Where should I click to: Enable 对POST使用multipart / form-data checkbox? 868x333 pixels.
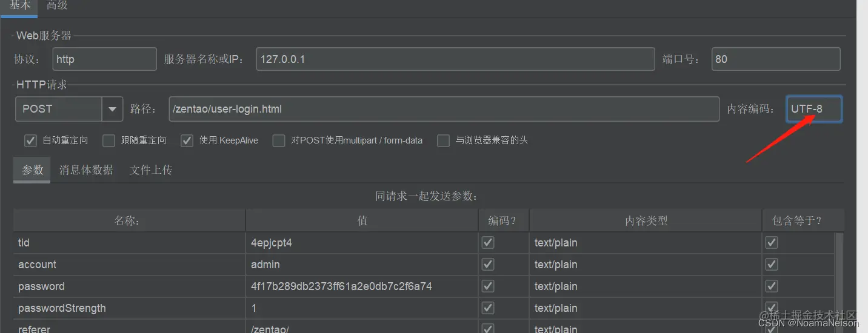pyautogui.click(x=278, y=140)
